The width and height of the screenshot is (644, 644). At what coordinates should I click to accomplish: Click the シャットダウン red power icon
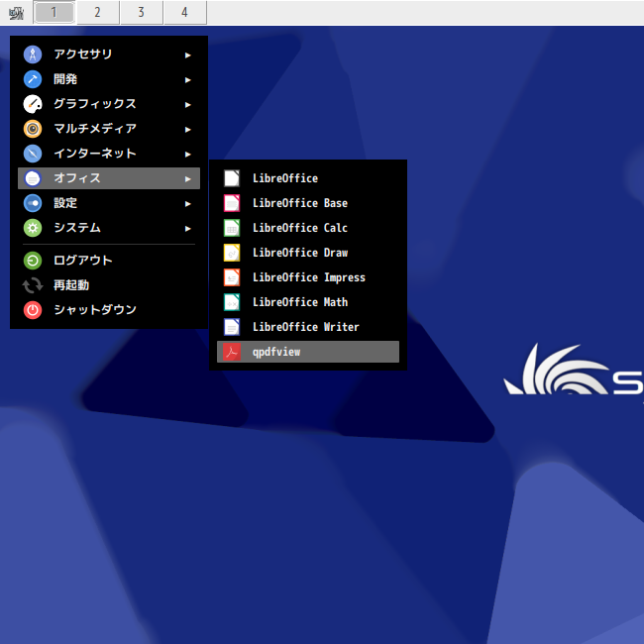[33, 310]
